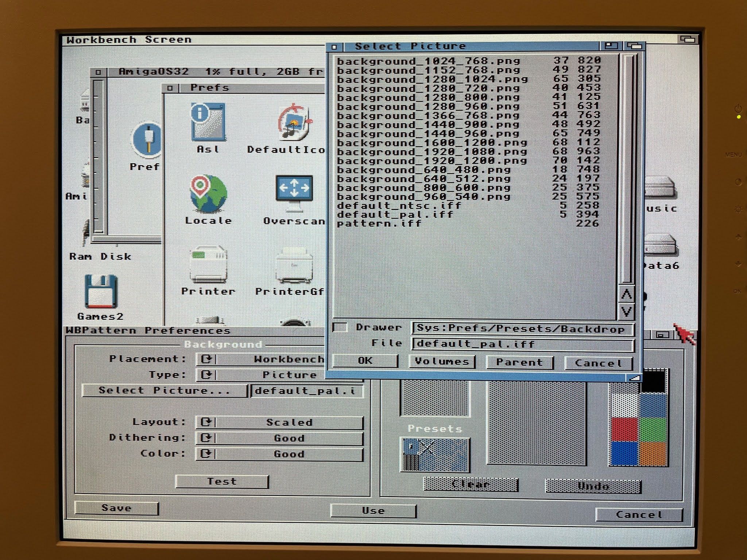Open the Locale preferences icon
The height and width of the screenshot is (560, 747).
(208, 194)
